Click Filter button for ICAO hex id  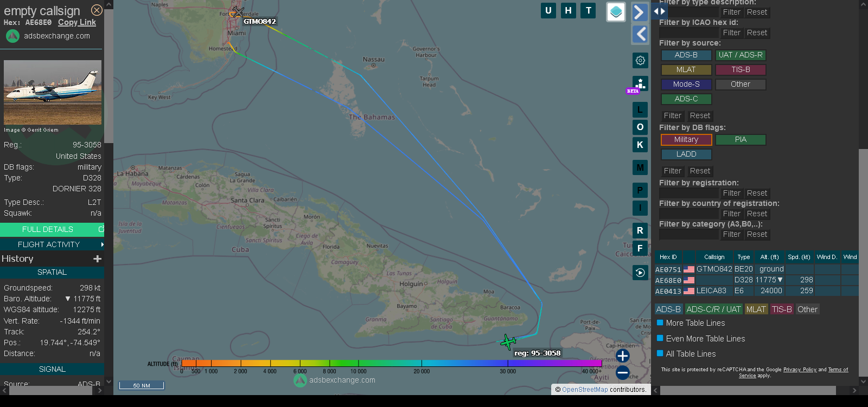(731, 33)
